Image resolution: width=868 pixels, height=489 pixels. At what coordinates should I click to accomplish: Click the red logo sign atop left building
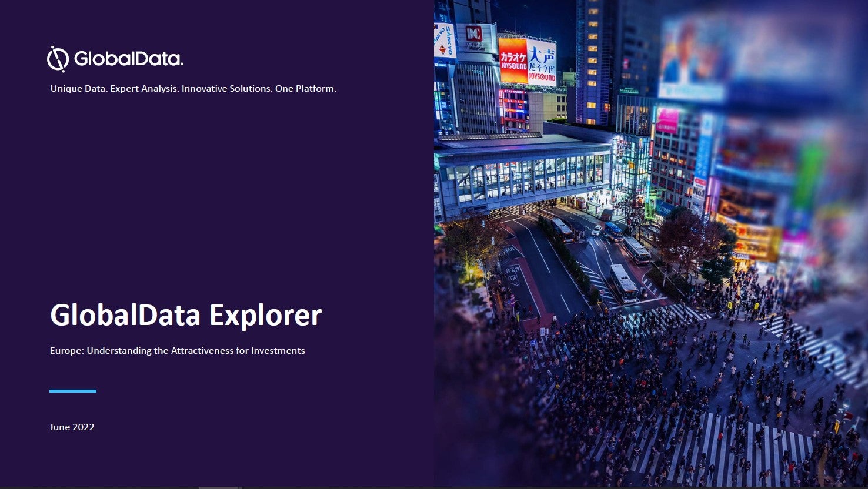(474, 34)
